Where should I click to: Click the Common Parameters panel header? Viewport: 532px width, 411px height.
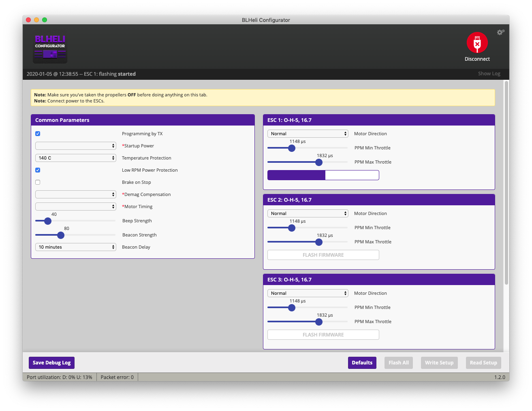(143, 120)
